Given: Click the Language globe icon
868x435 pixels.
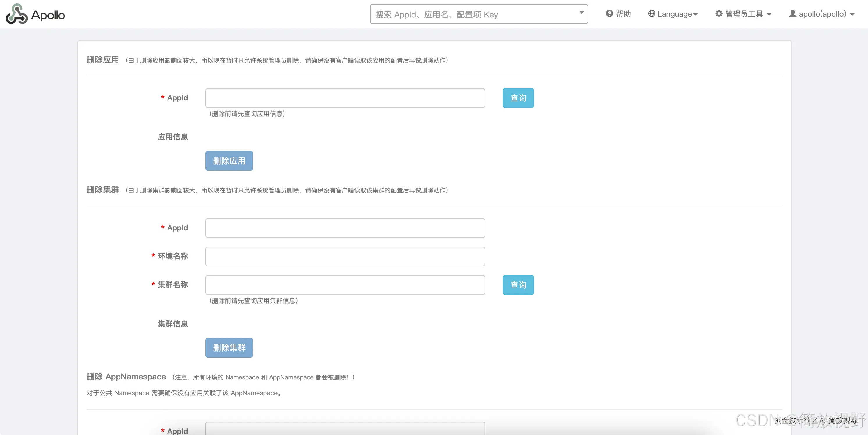Looking at the screenshot, I should pos(652,14).
